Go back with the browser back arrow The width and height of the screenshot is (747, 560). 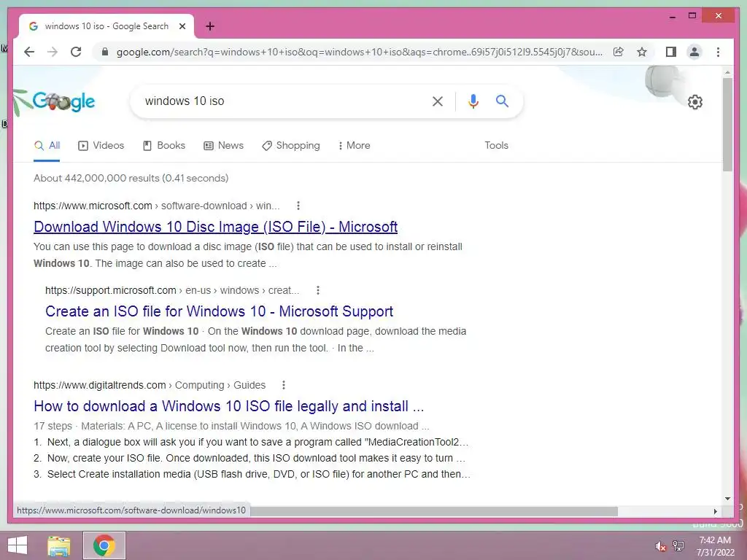click(x=29, y=52)
